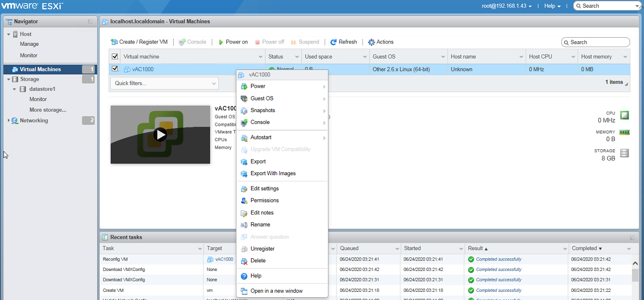Open the Host memory column dropdown arrow
Viewport: 644px width, 300px height.
pos(625,57)
